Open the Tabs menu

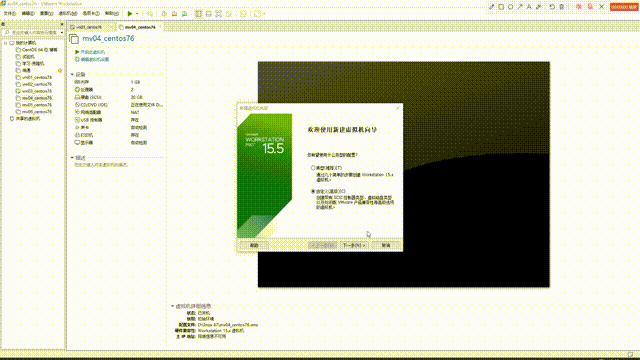pos(91,13)
